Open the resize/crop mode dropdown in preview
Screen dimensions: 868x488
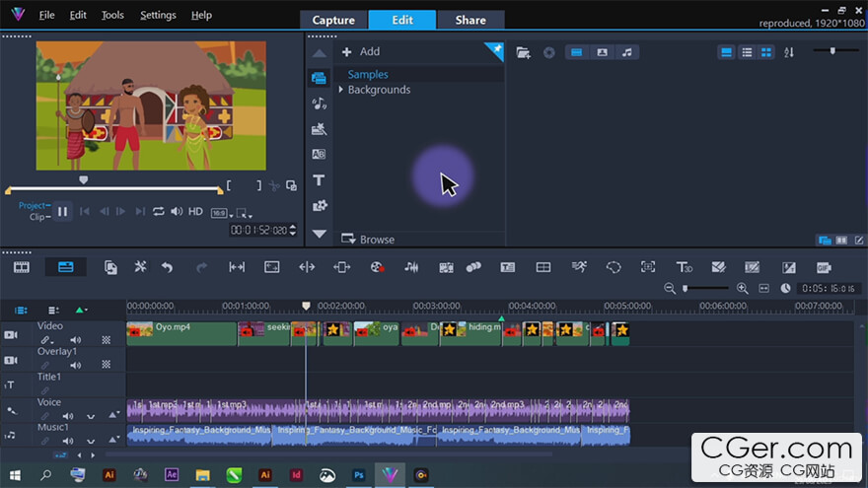click(245, 213)
